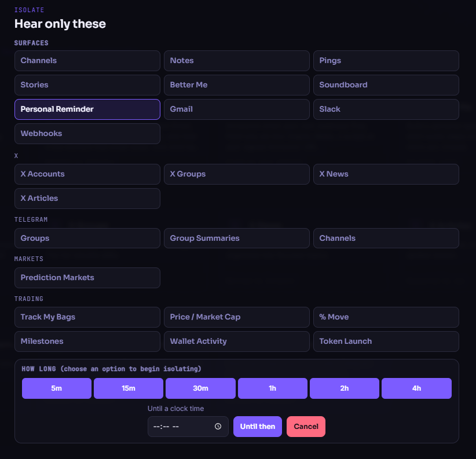476x459 pixels.
Task: Toggle the Better Me surface option
Action: [236, 85]
